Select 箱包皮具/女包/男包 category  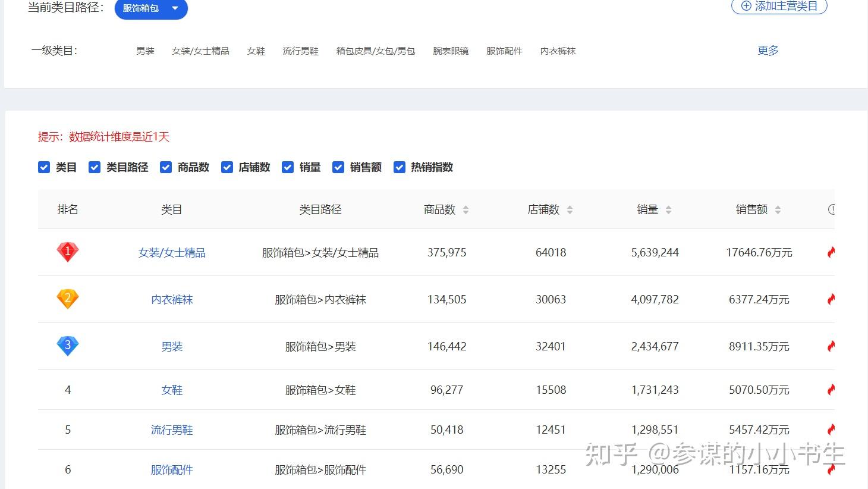click(376, 51)
